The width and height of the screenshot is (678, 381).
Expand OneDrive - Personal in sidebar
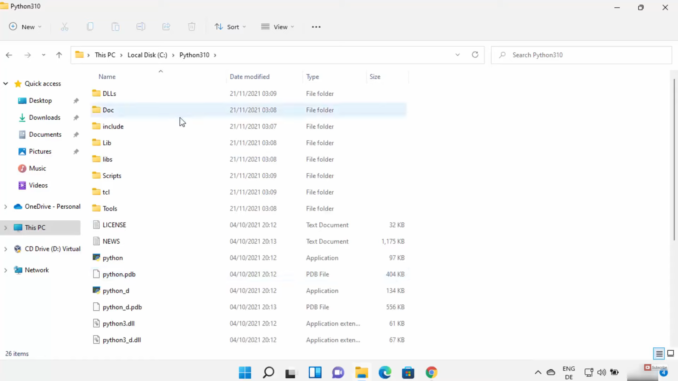click(x=6, y=207)
